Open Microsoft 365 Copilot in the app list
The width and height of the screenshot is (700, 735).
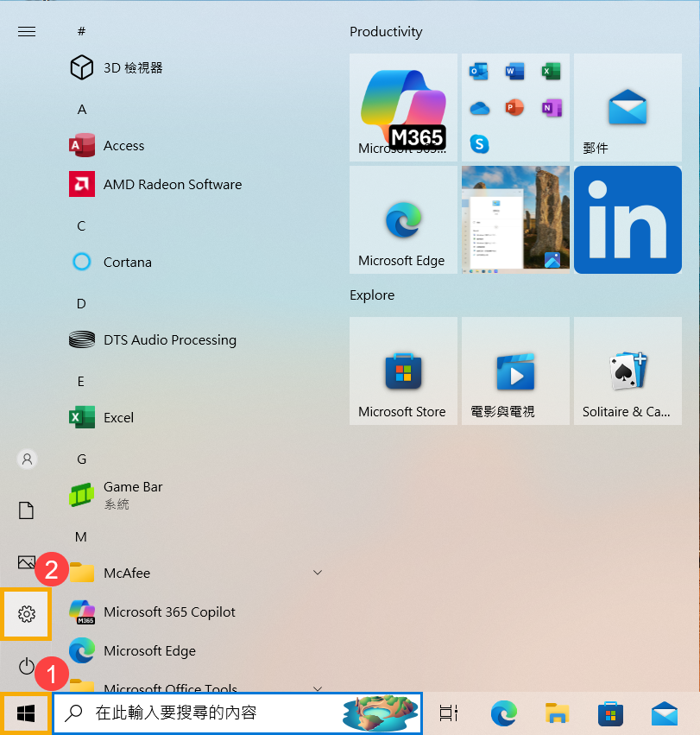pyautogui.click(x=152, y=611)
